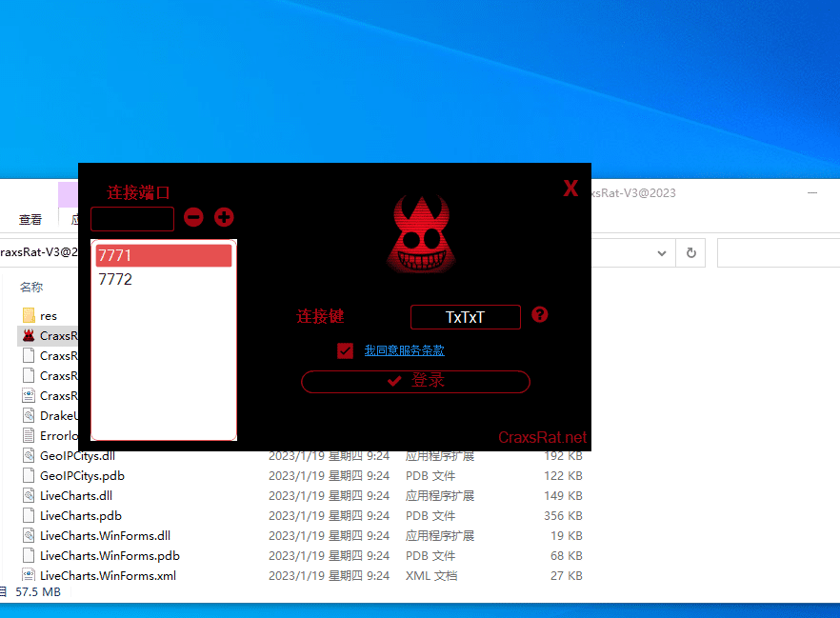Close the login dialog with red X
The height and width of the screenshot is (618, 840).
(570, 188)
